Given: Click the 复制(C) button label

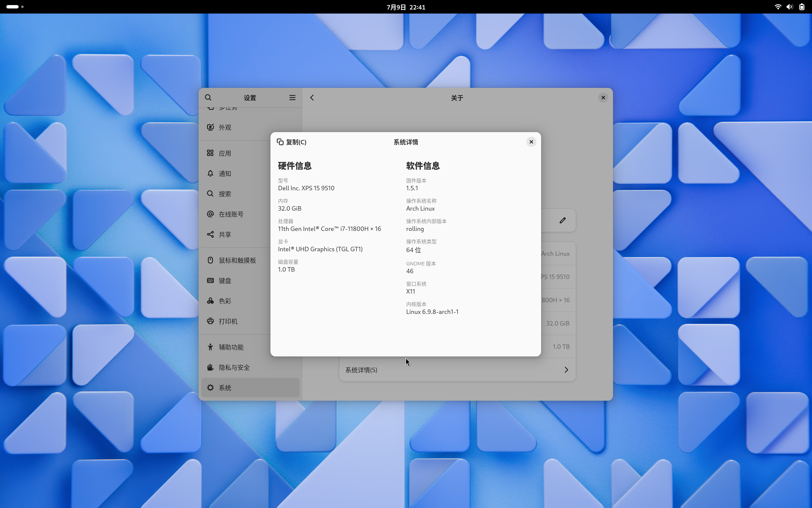Looking at the screenshot, I should [x=296, y=142].
